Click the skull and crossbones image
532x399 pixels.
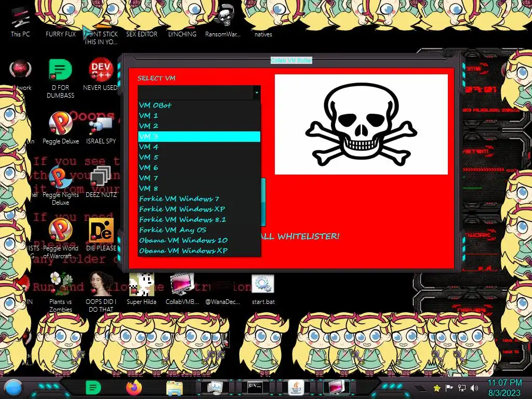pyautogui.click(x=361, y=125)
